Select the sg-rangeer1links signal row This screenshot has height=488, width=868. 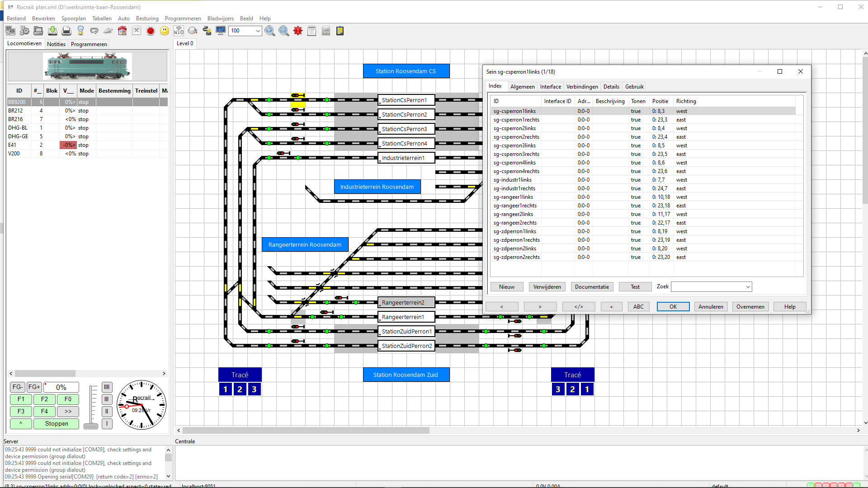pos(513,197)
